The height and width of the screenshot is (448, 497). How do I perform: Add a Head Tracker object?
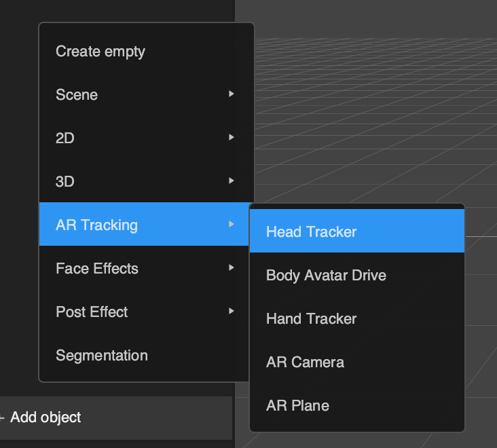(x=357, y=231)
